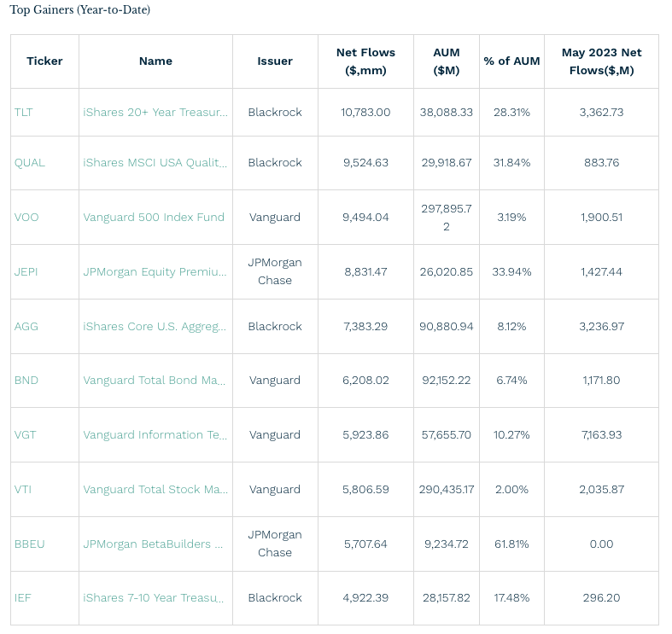Select the Top Gainers (Year-to-Date) heading
Viewport: 672px width, 634px height.
point(80,10)
